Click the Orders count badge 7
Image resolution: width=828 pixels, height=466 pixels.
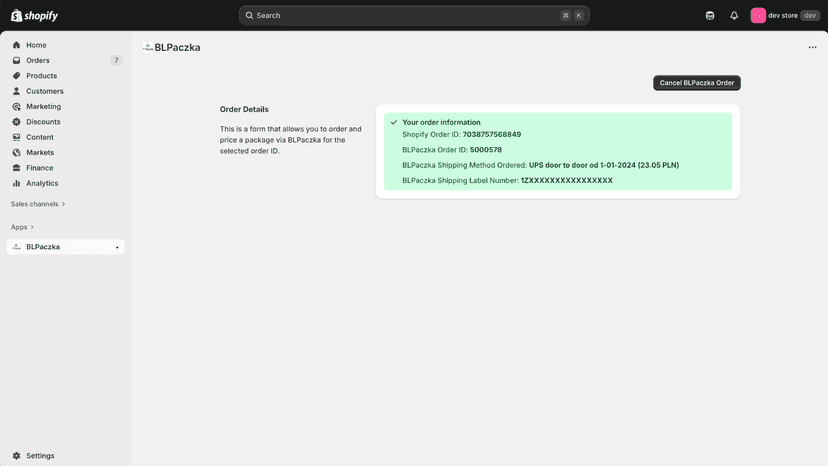click(x=116, y=60)
